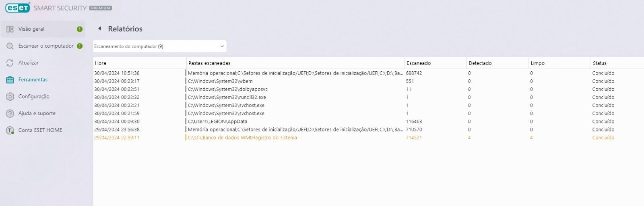Select the scan log from 29/04/2024 23:56:38
This screenshot has height=206, width=644.
(368, 130)
